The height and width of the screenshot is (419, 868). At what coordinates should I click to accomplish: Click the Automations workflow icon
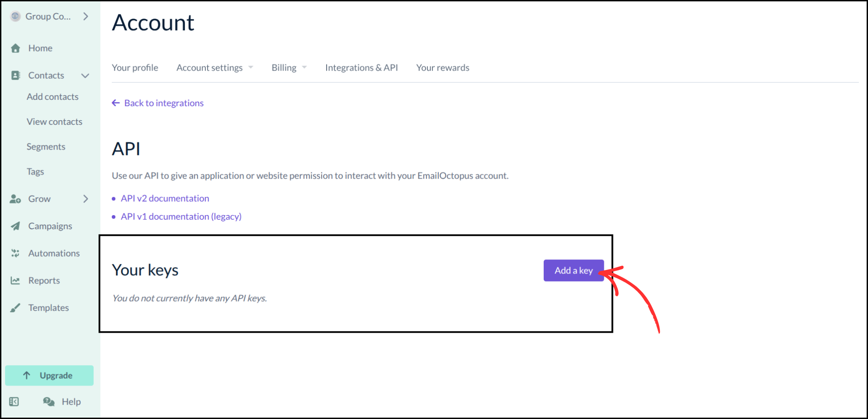click(15, 253)
